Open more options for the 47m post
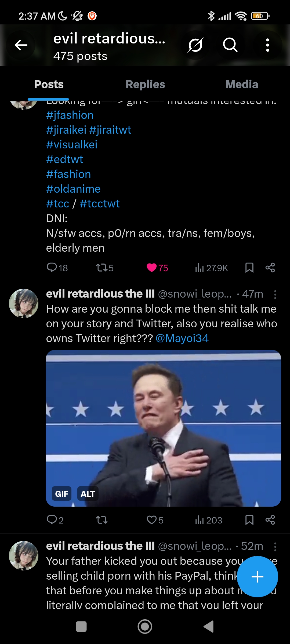This screenshot has height=644, width=290. click(x=275, y=295)
